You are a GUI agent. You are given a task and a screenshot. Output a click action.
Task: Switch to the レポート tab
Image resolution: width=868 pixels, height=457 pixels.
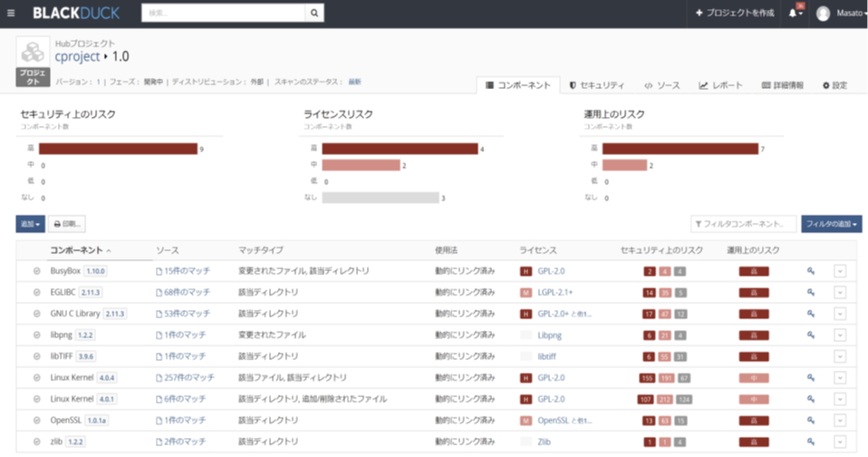point(720,85)
